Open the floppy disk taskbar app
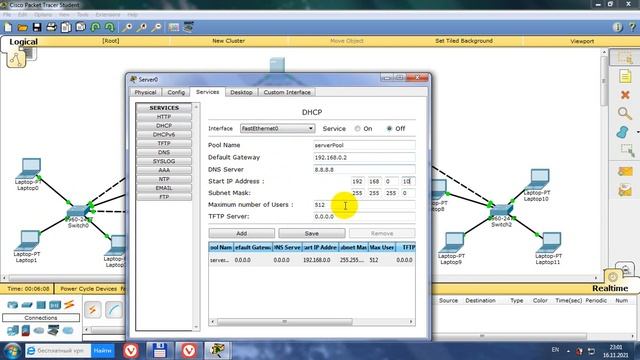 160,351
